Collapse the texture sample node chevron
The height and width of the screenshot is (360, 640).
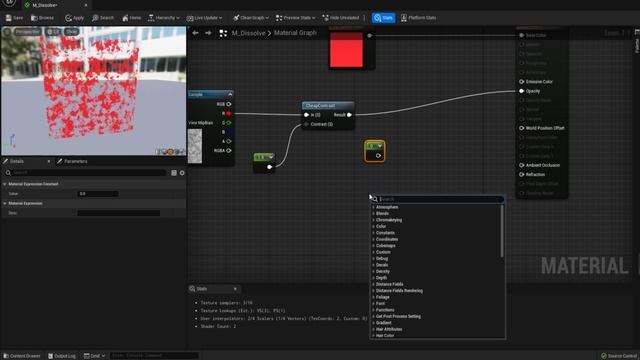pos(230,94)
